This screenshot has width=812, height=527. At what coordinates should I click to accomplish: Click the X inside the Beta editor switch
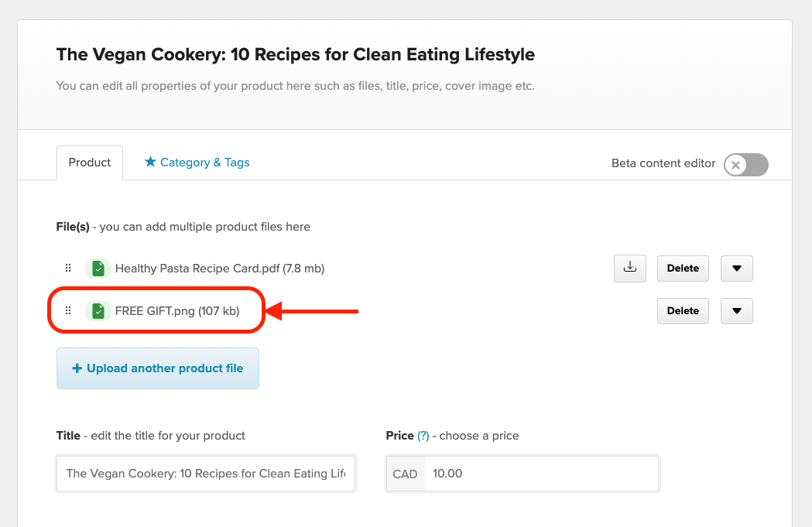point(735,165)
